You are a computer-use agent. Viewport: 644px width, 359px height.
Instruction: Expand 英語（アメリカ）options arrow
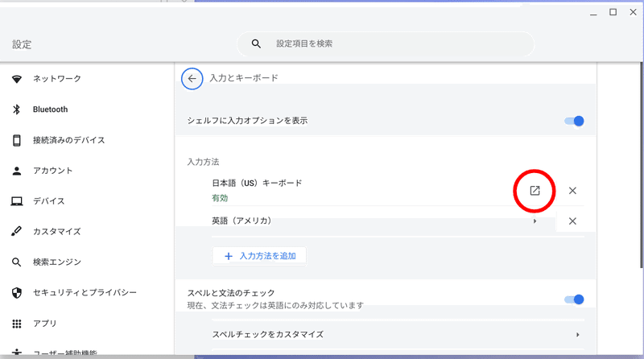click(535, 221)
